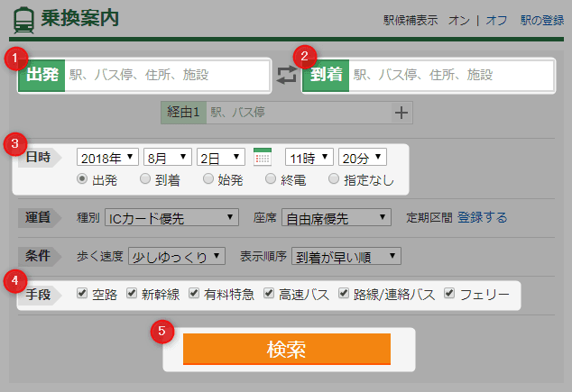Click the green train logo icon
572x392 pixels.
tap(24, 18)
